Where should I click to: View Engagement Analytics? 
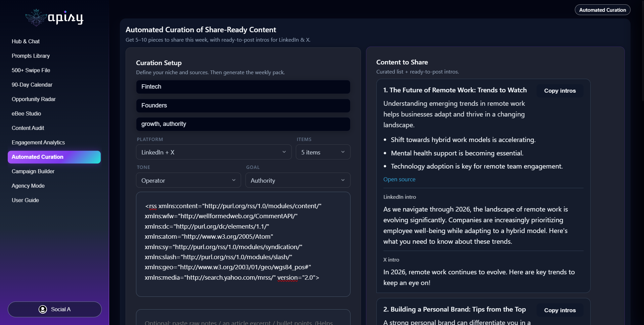38,142
